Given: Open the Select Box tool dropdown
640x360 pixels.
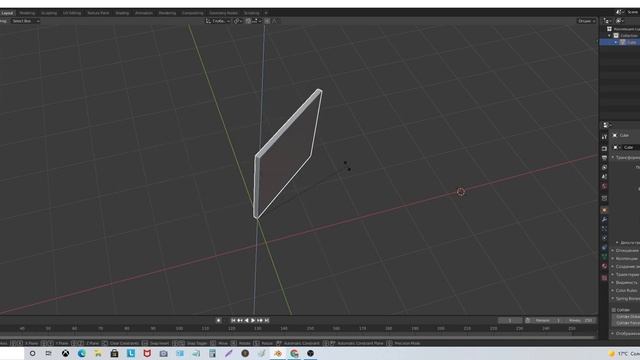Looking at the screenshot, I should 25,21.
